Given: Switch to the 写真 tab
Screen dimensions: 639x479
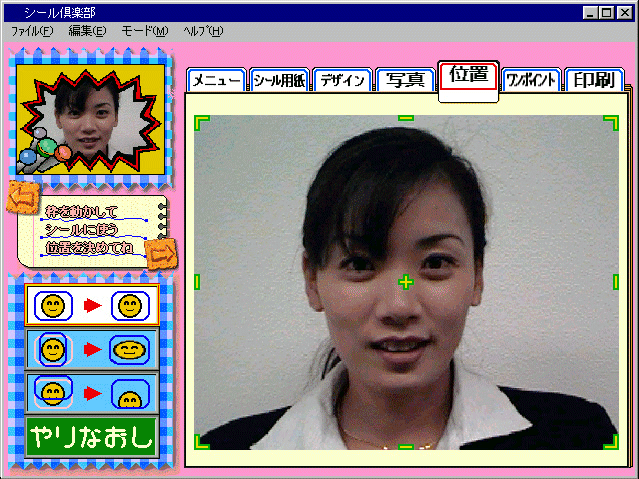Looking at the screenshot, I should 406,80.
